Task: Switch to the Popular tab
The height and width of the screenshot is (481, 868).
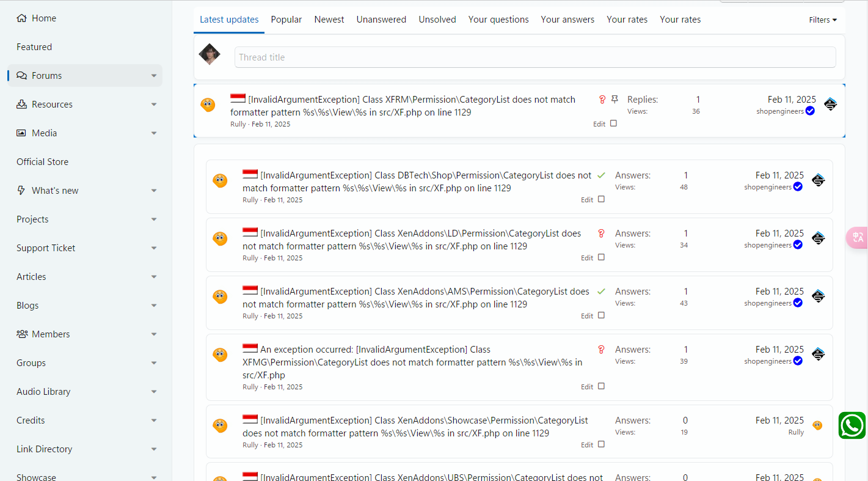Action: click(x=286, y=20)
